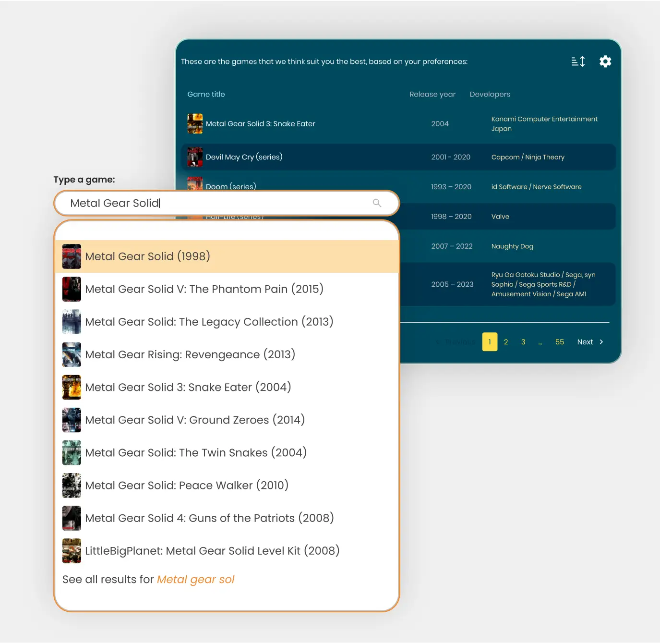Click Devil May Cry cover thumbnail in table
Viewport: 660px width, 644px height.
[195, 157]
